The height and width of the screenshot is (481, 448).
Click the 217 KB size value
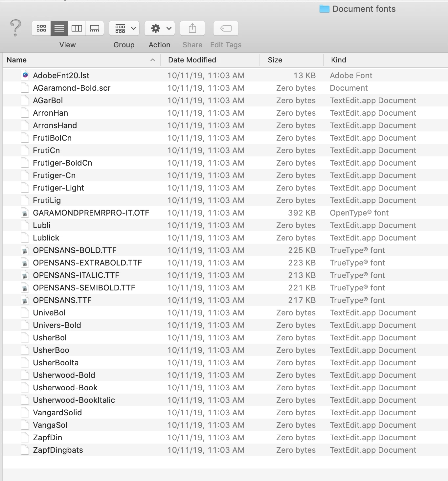pyautogui.click(x=302, y=300)
